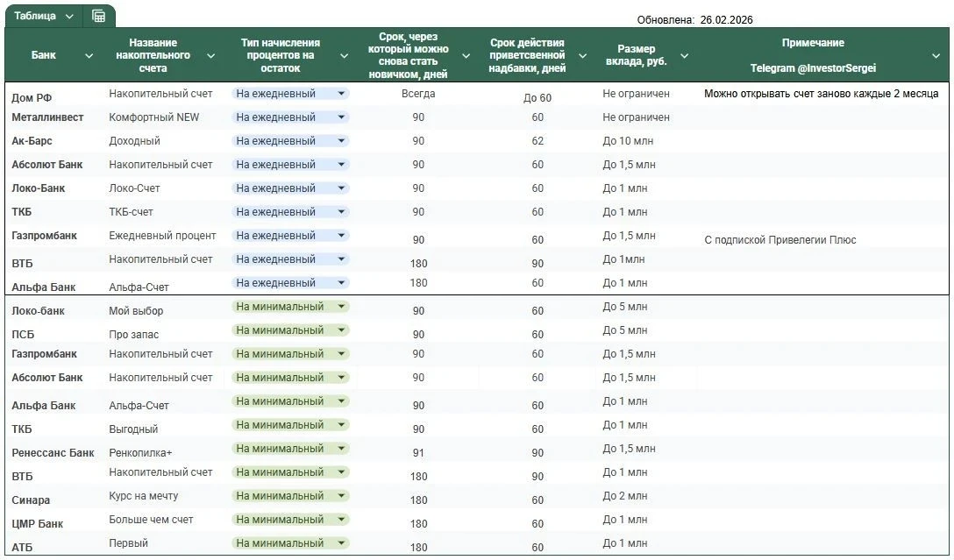Select the Ак-Барс bank cell
954x560 pixels.
pos(32,141)
